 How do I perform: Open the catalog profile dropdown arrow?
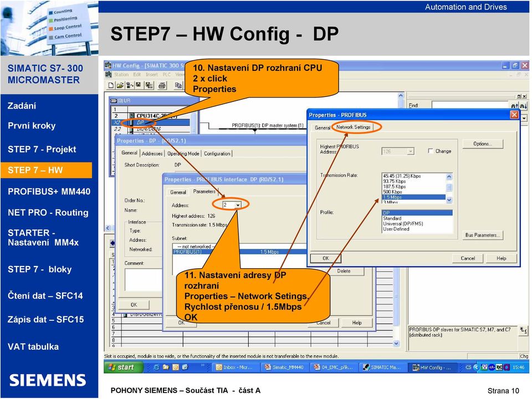(x=524, y=119)
